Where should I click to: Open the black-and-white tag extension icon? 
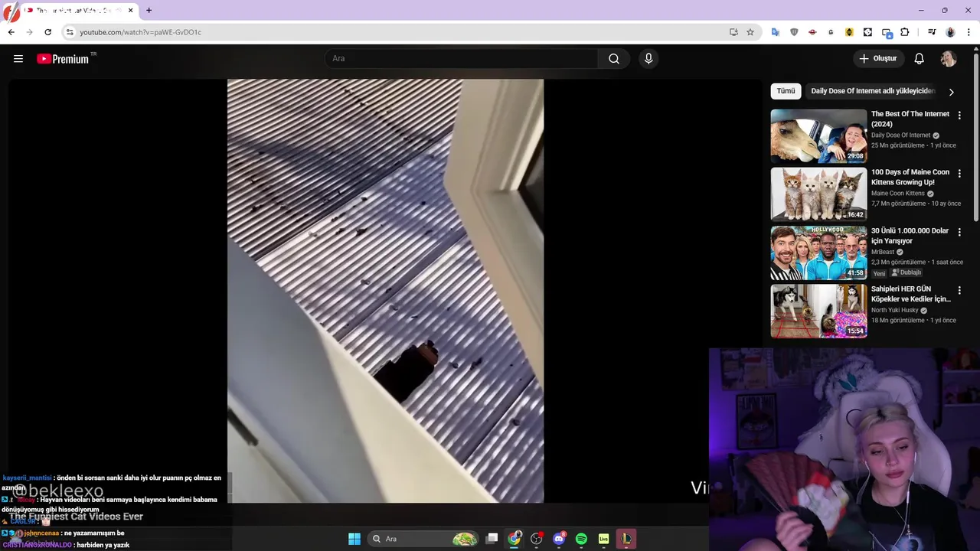click(867, 32)
